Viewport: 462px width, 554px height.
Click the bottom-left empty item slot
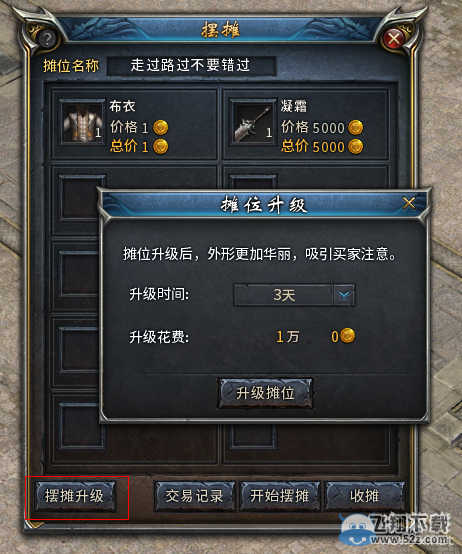82,426
